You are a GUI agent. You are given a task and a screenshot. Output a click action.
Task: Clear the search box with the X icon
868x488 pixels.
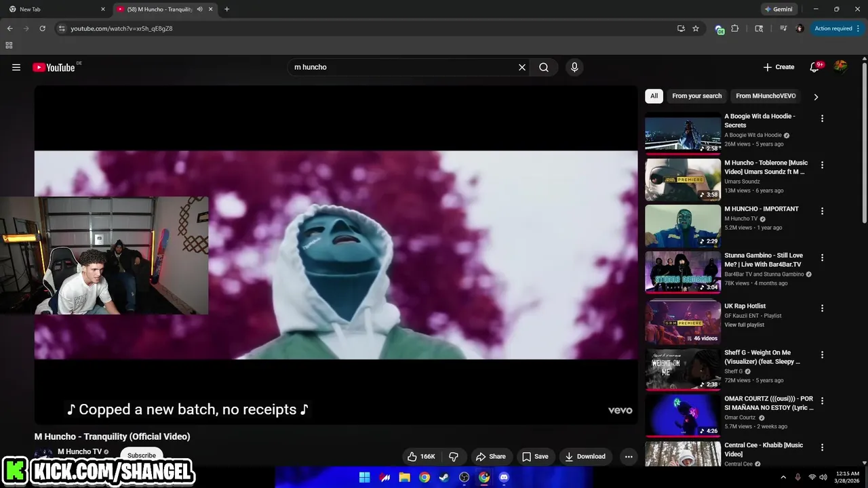[522, 67]
